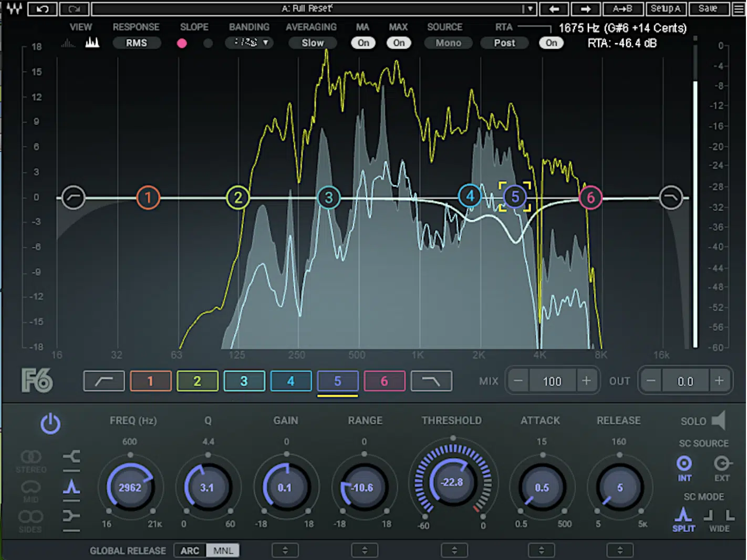
Task: Open band 4 tab
Action: (291, 381)
